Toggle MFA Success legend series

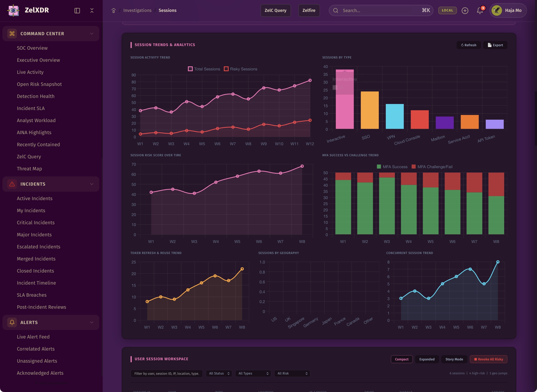392,167
